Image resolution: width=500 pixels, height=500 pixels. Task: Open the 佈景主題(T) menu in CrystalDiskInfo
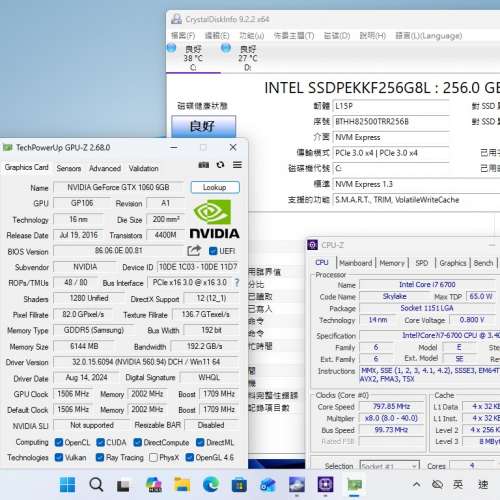[294, 35]
